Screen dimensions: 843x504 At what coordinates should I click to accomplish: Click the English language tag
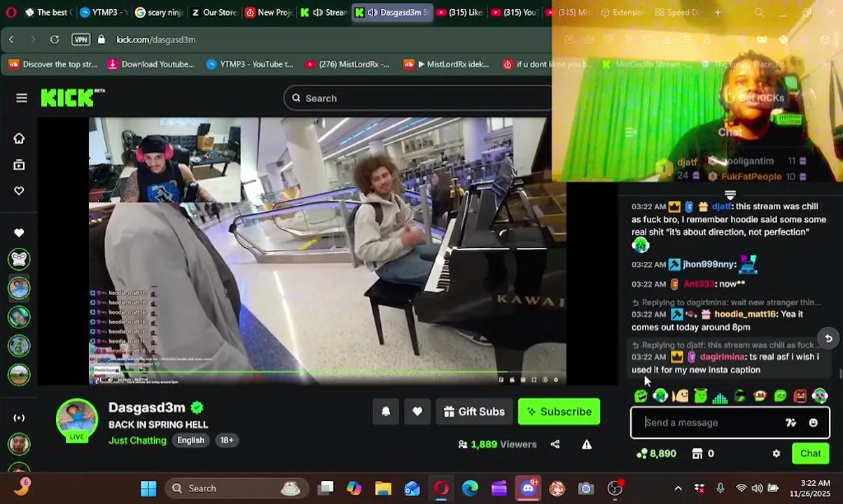[190, 440]
